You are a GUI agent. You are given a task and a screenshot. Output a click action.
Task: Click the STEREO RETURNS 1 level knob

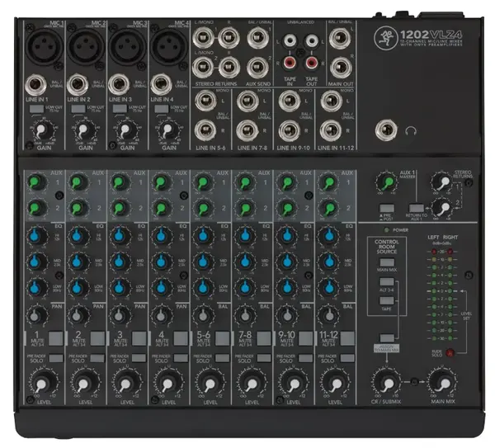tap(442, 182)
